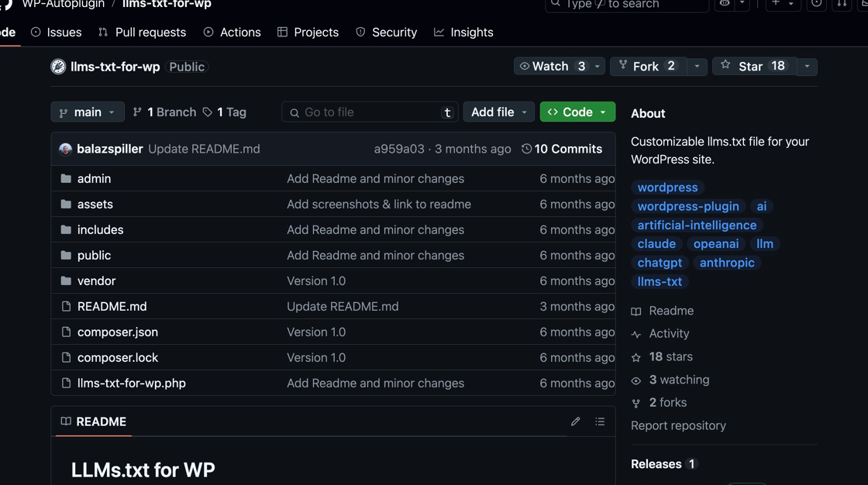Image resolution: width=868 pixels, height=485 pixels.
Task: Jump to Readme from the About sidebar
Action: 663,311
